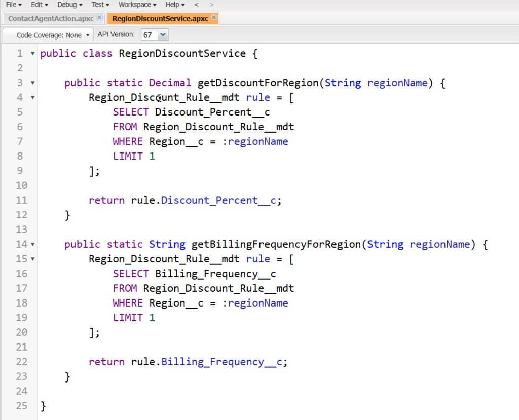The width and height of the screenshot is (519, 420).
Task: Click the back navigation arrow
Action: tap(196, 5)
